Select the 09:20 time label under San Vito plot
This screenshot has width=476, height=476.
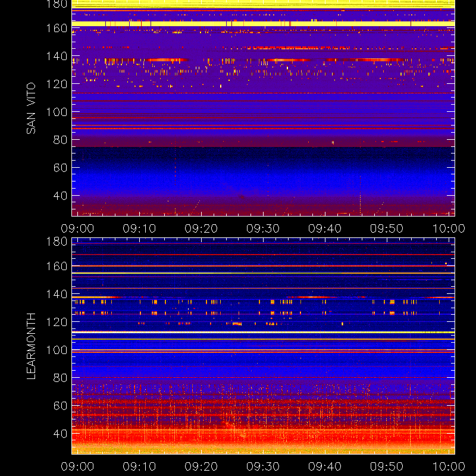[x=201, y=228]
